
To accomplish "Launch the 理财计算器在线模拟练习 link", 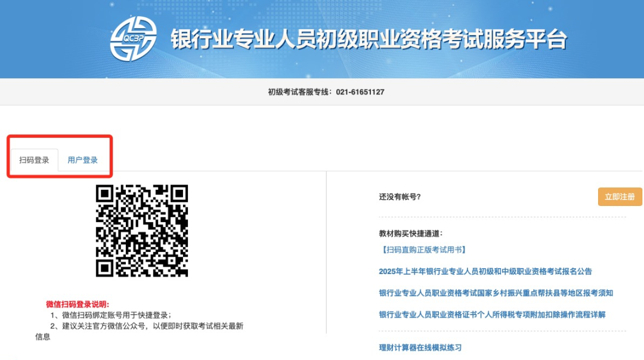I will (x=420, y=347).
